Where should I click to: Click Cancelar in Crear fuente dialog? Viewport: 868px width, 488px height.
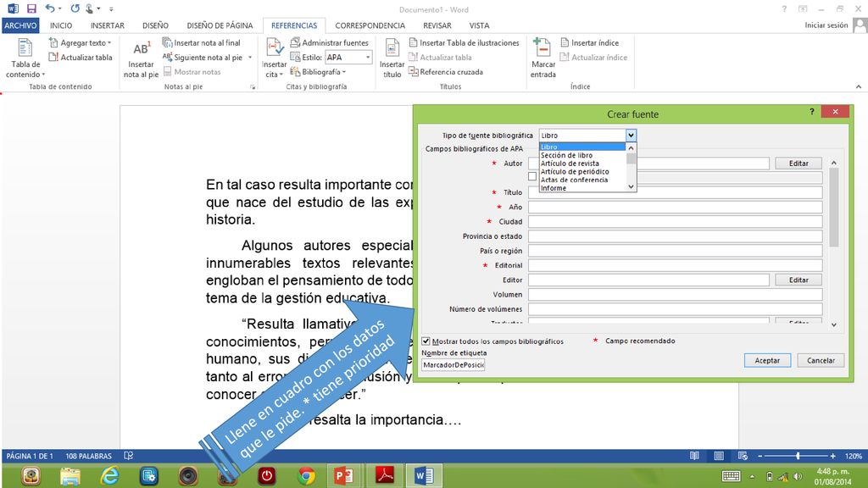coord(821,360)
